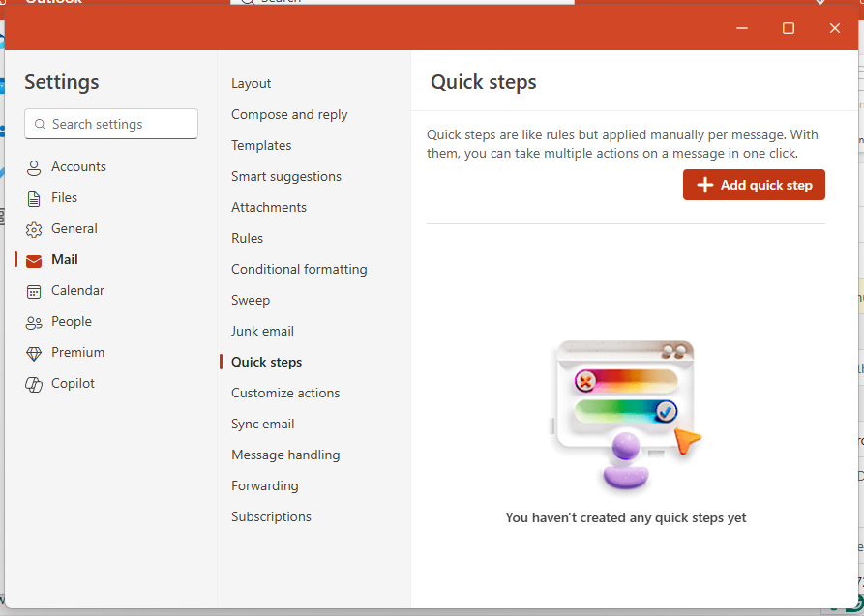Focus the Search settings field
Screen dimensions: 864x616
pos(111,124)
